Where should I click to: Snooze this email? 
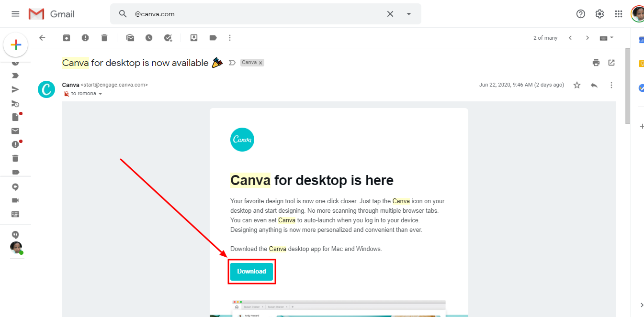point(149,38)
